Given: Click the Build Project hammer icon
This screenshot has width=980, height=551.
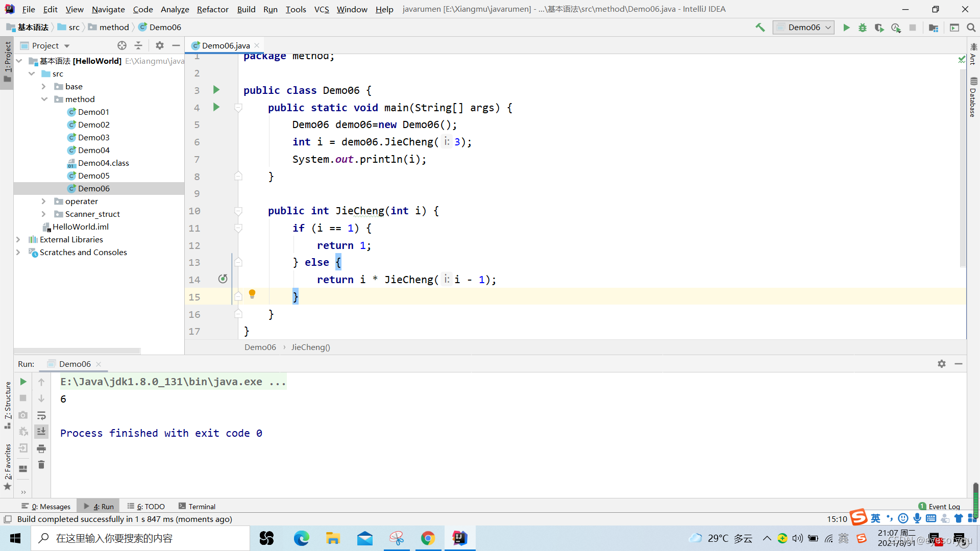Looking at the screenshot, I should point(759,28).
